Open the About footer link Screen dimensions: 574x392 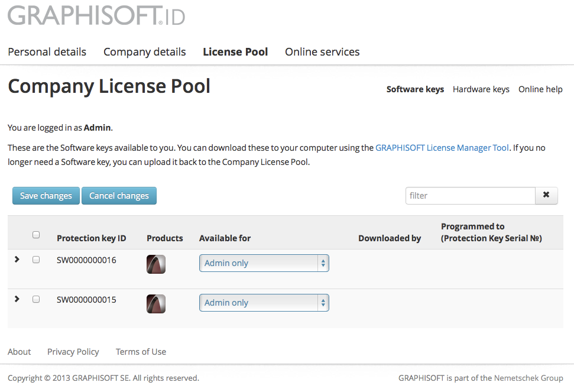20,352
